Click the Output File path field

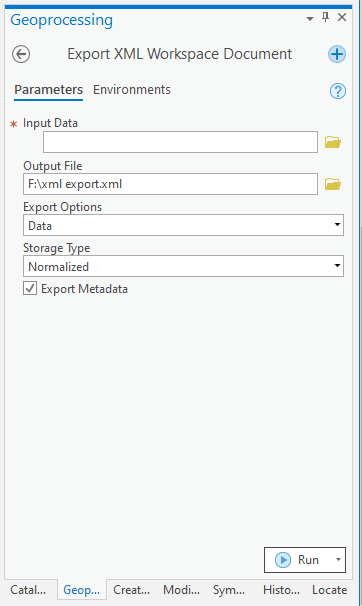point(170,184)
